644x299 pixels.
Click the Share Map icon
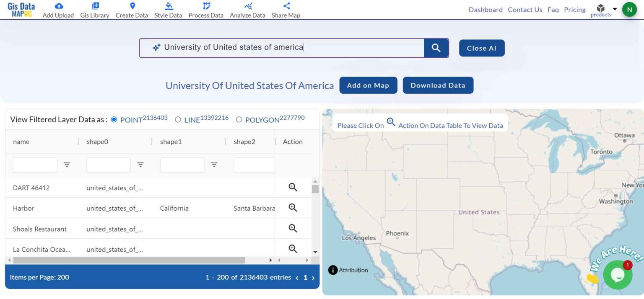(286, 6)
